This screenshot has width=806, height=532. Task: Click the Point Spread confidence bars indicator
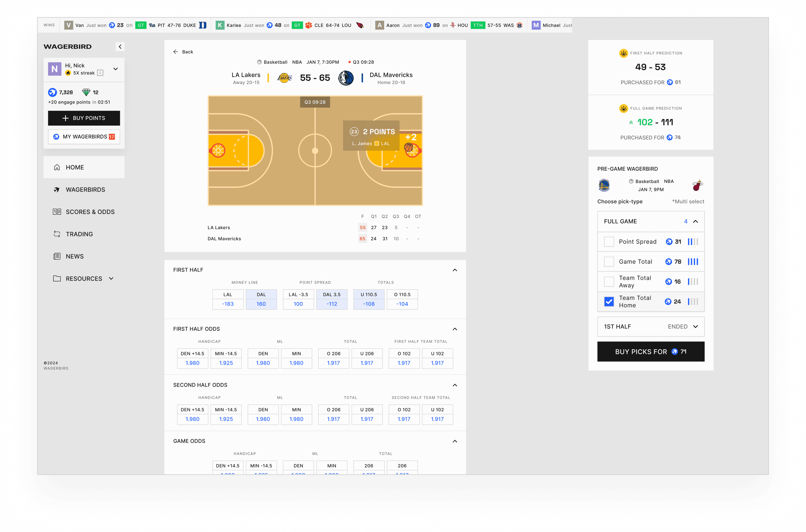693,241
